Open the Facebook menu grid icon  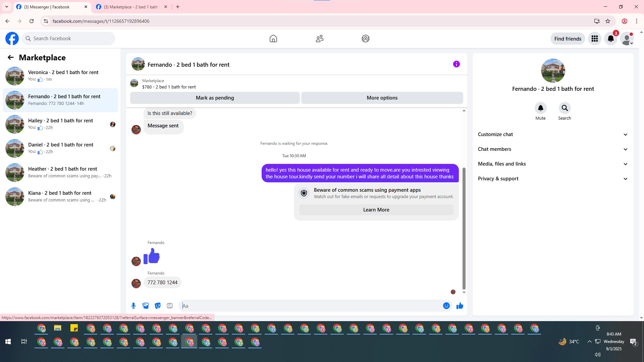click(595, 39)
